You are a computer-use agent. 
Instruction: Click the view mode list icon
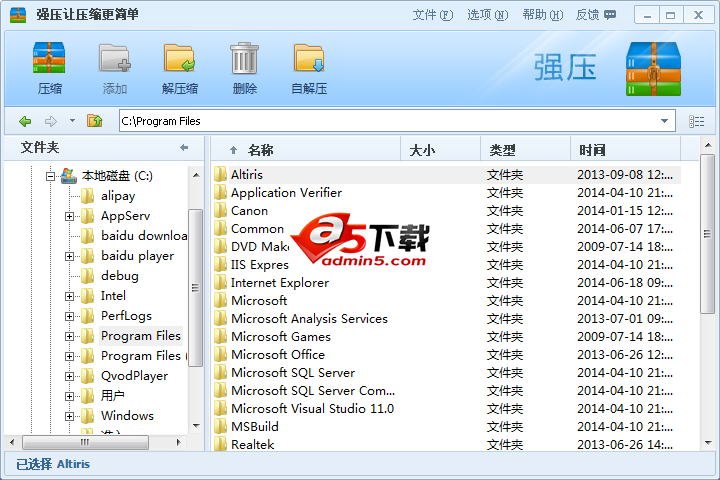[x=696, y=121]
